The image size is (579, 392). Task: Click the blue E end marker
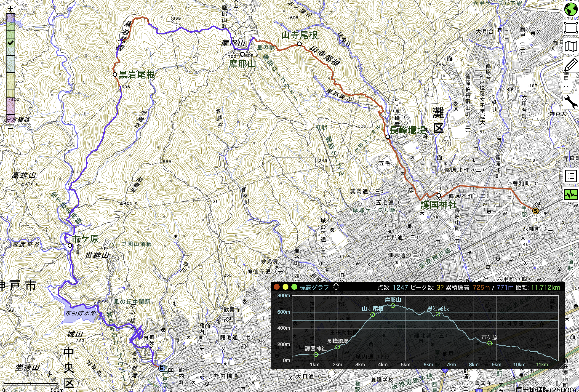[x=162, y=368]
